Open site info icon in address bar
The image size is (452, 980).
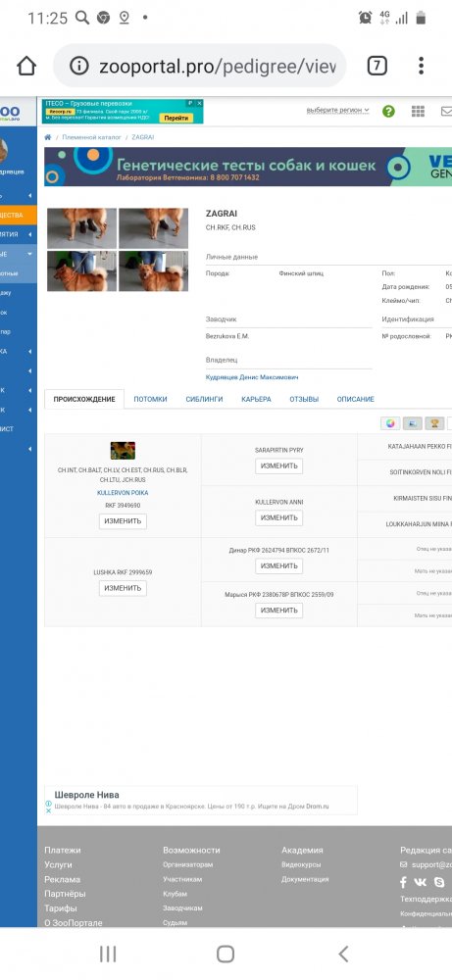click(x=78, y=66)
